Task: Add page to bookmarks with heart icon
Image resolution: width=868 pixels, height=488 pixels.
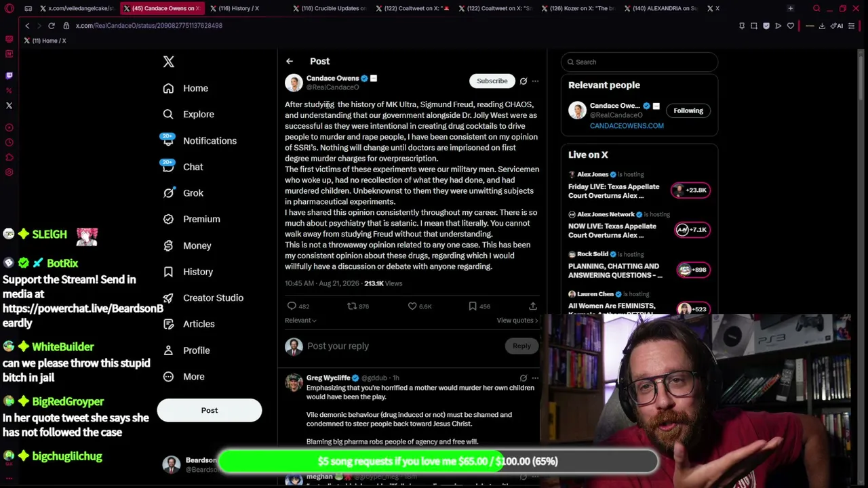Action: [791, 26]
